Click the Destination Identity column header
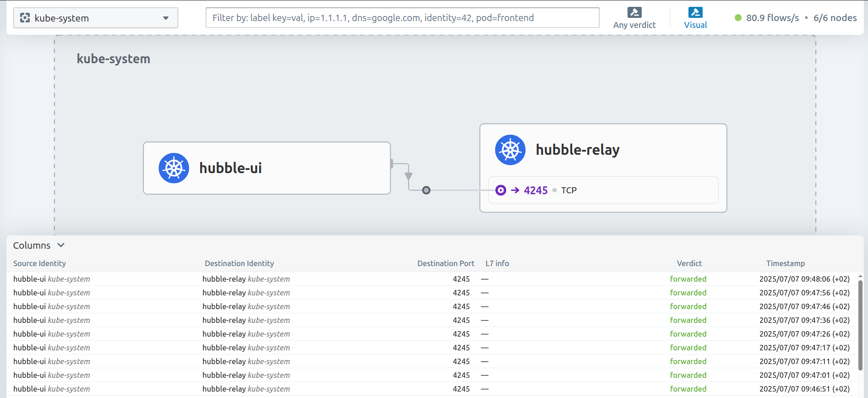The width and height of the screenshot is (868, 398). tap(239, 263)
